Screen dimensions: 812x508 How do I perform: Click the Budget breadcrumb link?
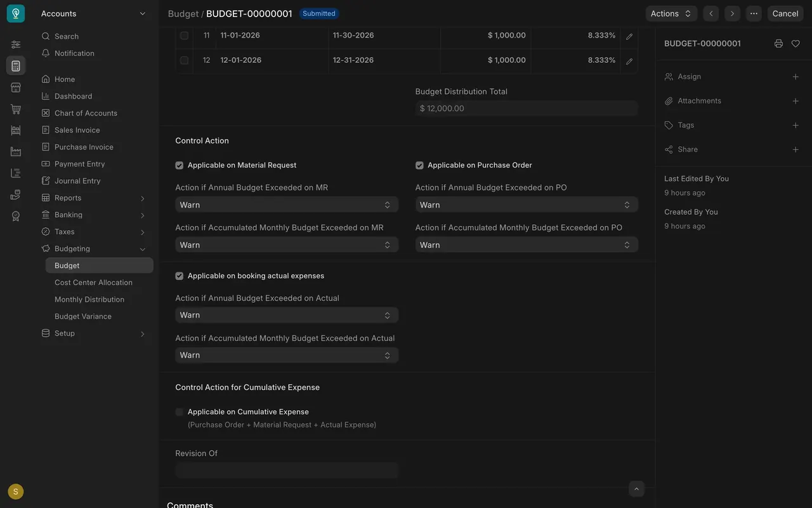pos(183,13)
